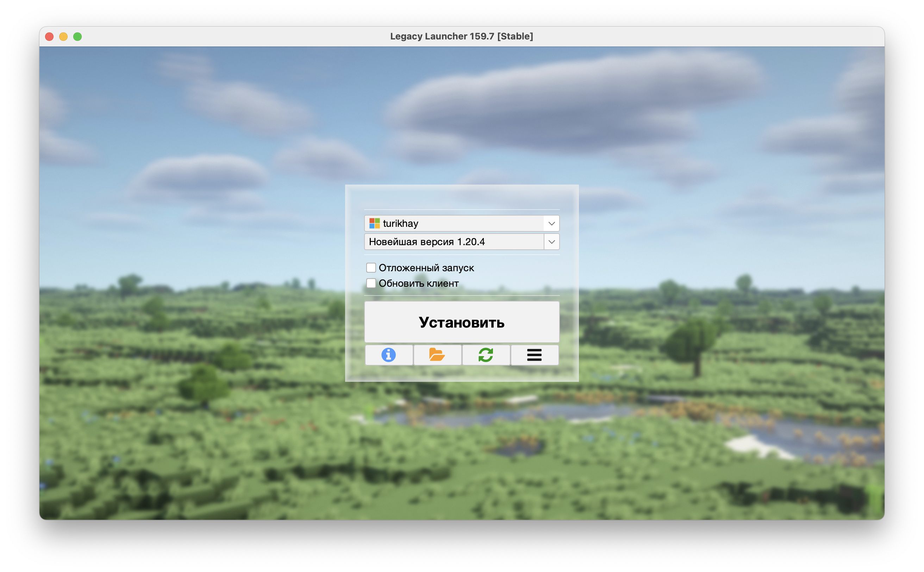Minimize the Legacy Launcher window
This screenshot has width=924, height=572.
pyautogui.click(x=63, y=37)
